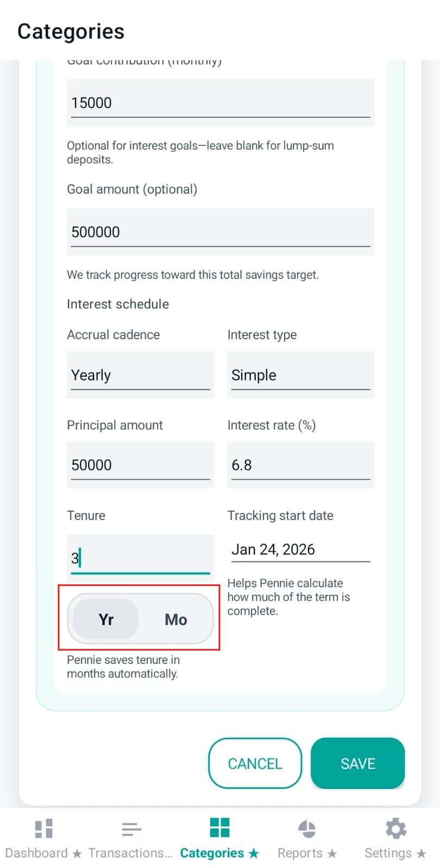Viewport: 440px width, 868px height.
Task: Open Reports via the pie chart icon
Action: click(x=307, y=828)
